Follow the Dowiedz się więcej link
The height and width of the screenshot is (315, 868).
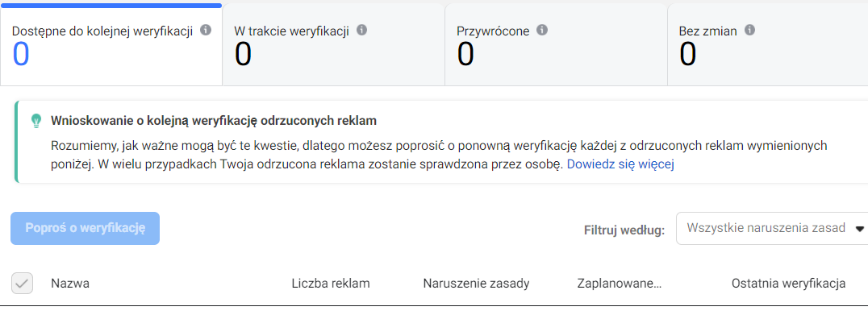(620, 164)
